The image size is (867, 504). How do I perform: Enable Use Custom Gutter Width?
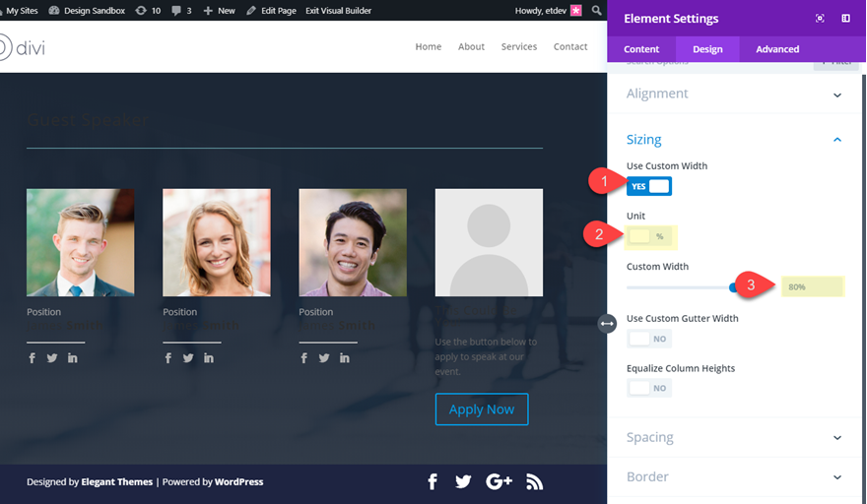(x=649, y=339)
